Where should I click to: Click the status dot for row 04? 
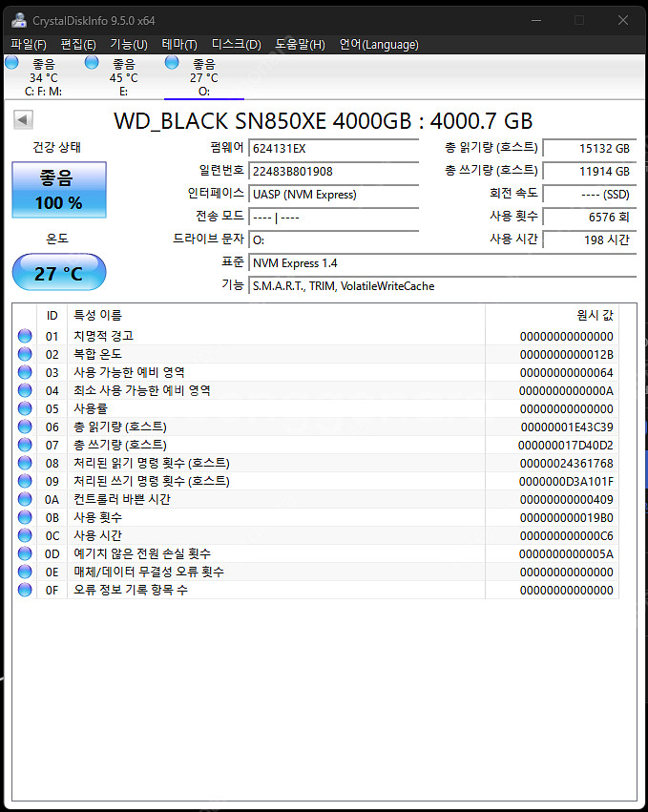click(x=25, y=390)
